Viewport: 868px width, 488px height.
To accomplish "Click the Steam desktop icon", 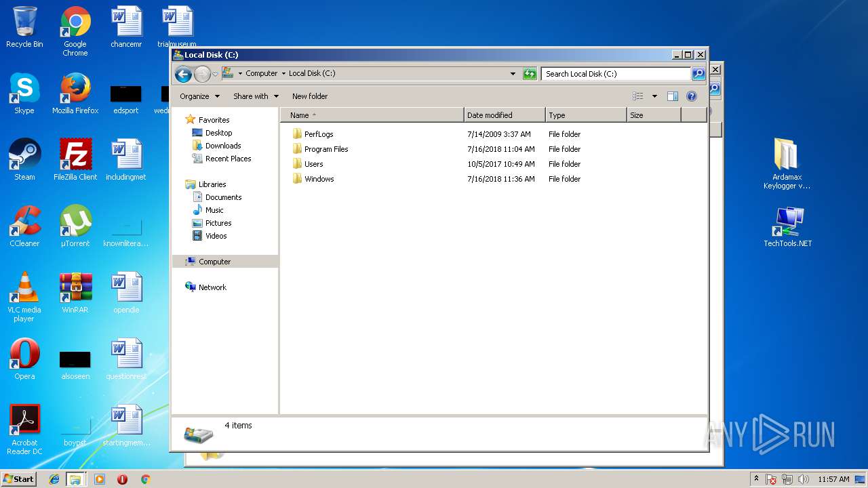I will pos(24,160).
